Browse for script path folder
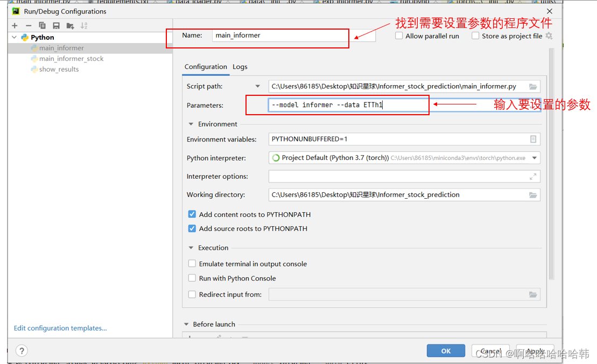 click(x=532, y=87)
